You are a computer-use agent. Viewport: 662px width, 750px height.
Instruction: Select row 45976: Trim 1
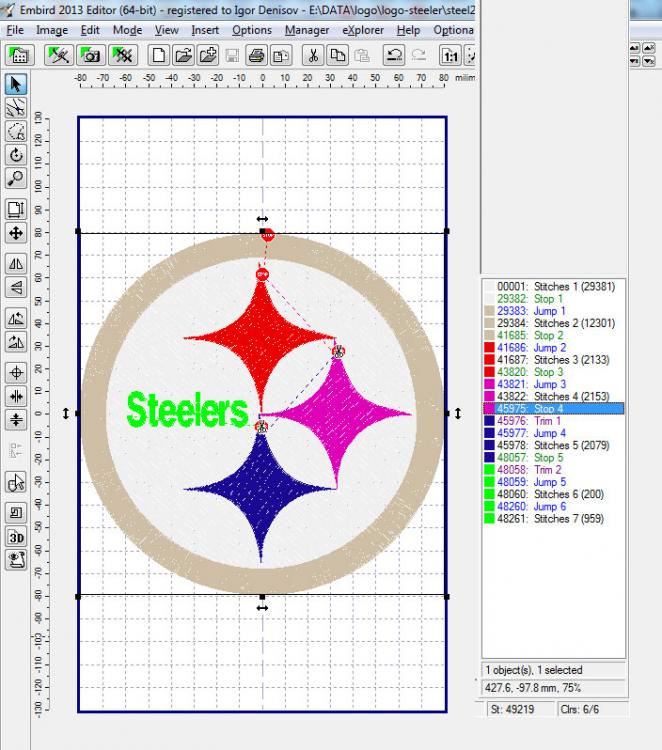coord(553,421)
